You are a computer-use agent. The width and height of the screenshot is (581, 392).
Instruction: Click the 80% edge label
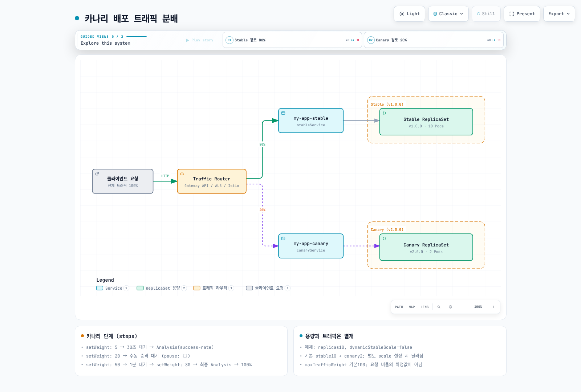pyautogui.click(x=262, y=144)
